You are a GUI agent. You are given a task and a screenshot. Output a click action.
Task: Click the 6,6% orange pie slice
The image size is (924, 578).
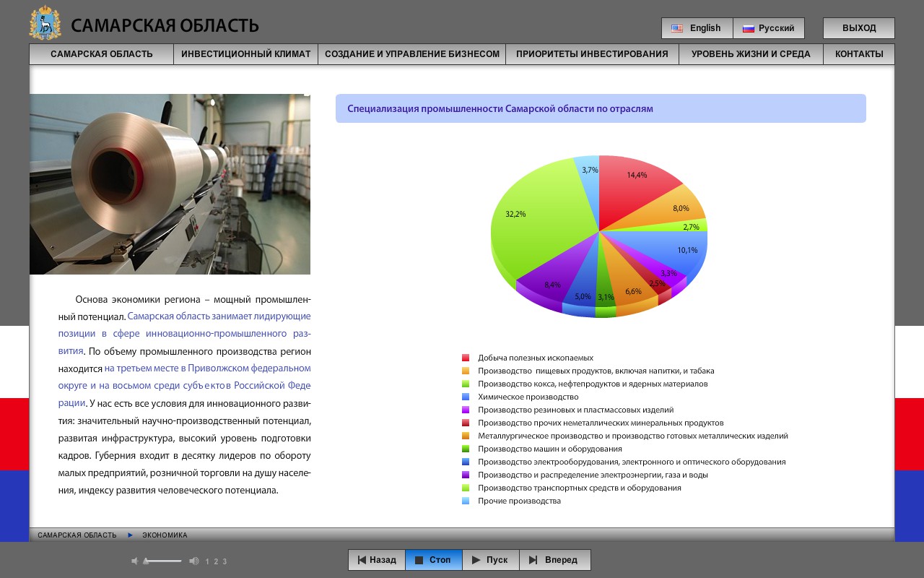click(627, 282)
